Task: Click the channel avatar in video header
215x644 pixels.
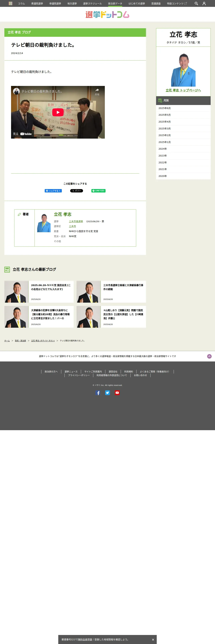Action: tap(17, 91)
